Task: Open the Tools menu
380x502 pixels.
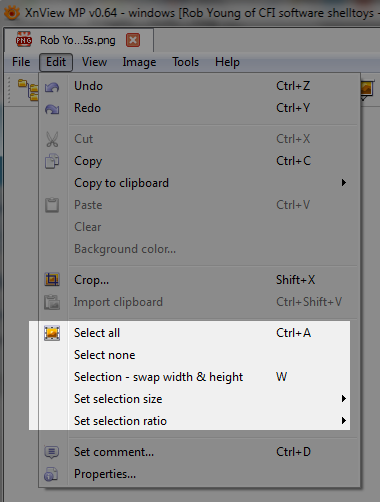Action: coord(186,62)
